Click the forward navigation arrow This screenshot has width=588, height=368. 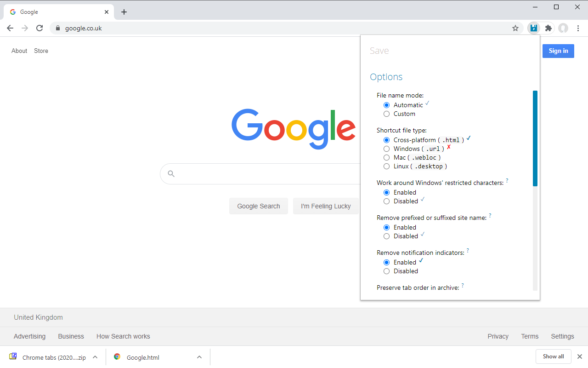(x=25, y=28)
